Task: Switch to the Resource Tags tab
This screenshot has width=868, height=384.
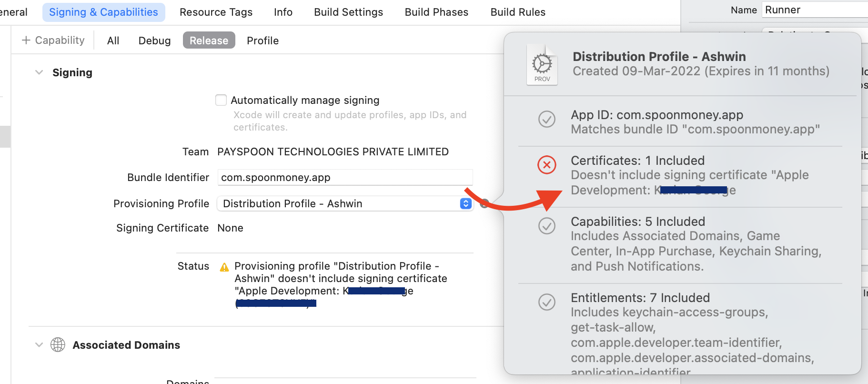Action: pyautogui.click(x=216, y=12)
